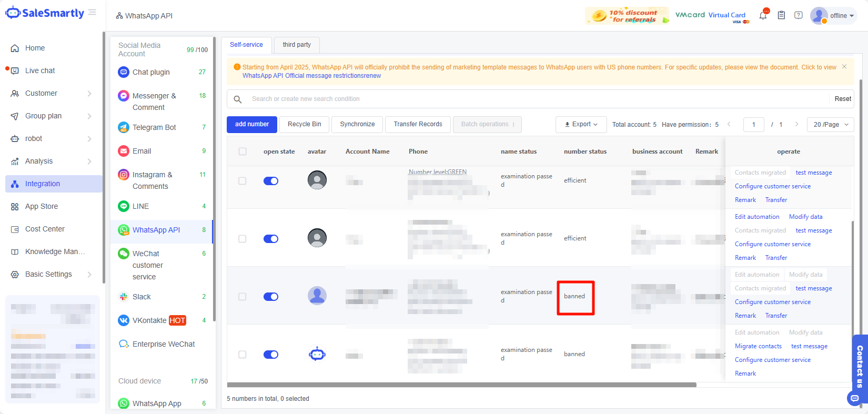This screenshot has height=414, width=868.
Task: Select checkbox of the first banned row
Action: tap(243, 297)
